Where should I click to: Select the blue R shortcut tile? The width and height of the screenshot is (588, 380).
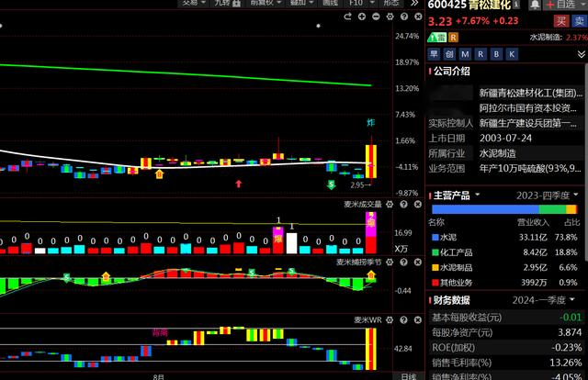[x=481, y=54]
